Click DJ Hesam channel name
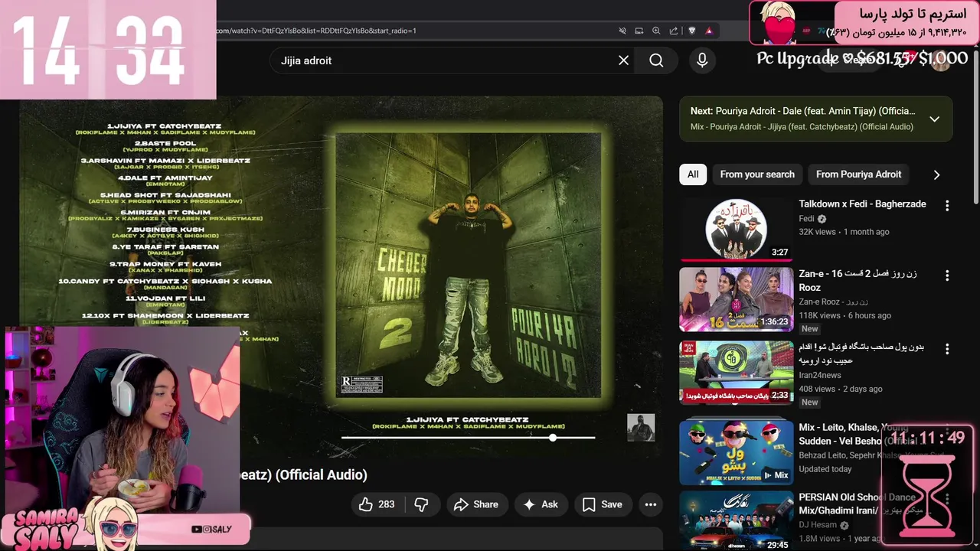The height and width of the screenshot is (551, 980). (x=818, y=525)
